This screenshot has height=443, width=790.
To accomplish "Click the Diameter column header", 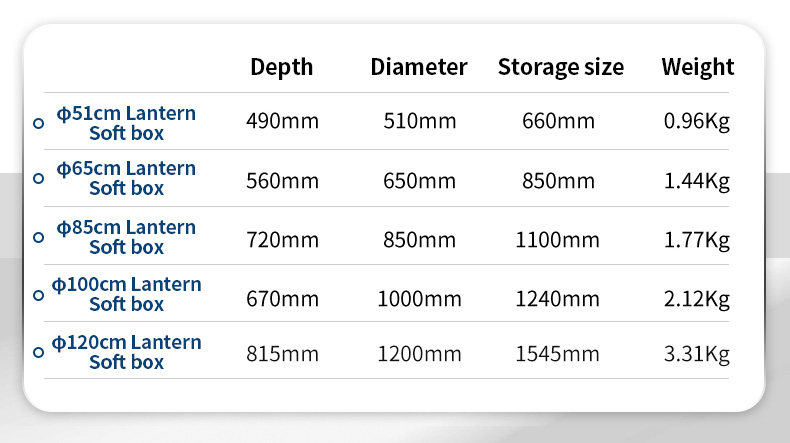I will pyautogui.click(x=419, y=67).
